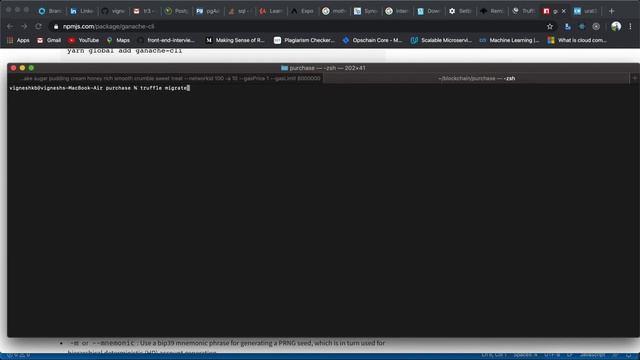Click the folder icon in terminal title
Image resolution: width=640 pixels, height=360 pixels.
[x=284, y=68]
